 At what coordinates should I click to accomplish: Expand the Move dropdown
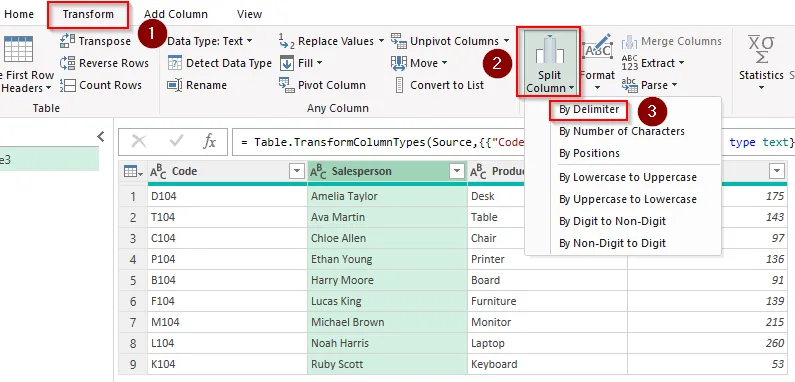(445, 63)
